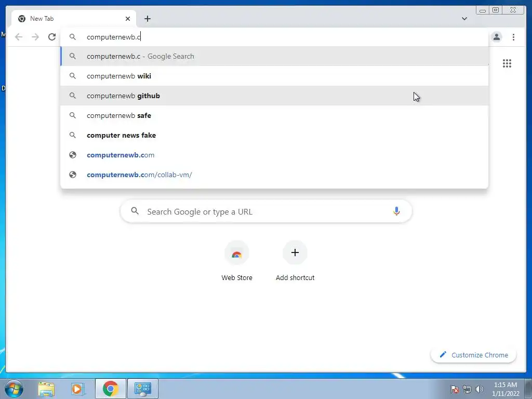Select 'computernewb.c - Google Search' suggestion
This screenshot has width=532, height=399.
pos(274,56)
